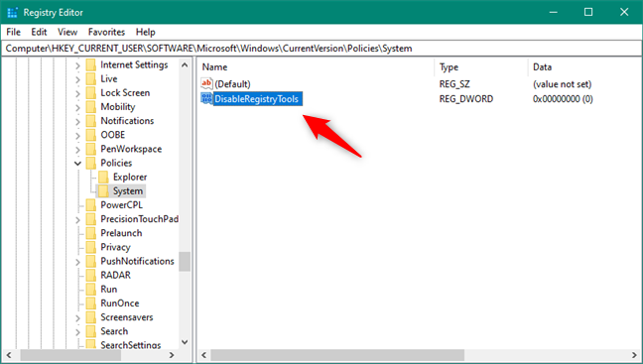Viewport: 643px width, 364px height.
Task: Click the PenWorkspace folder icon
Action: tap(91, 149)
